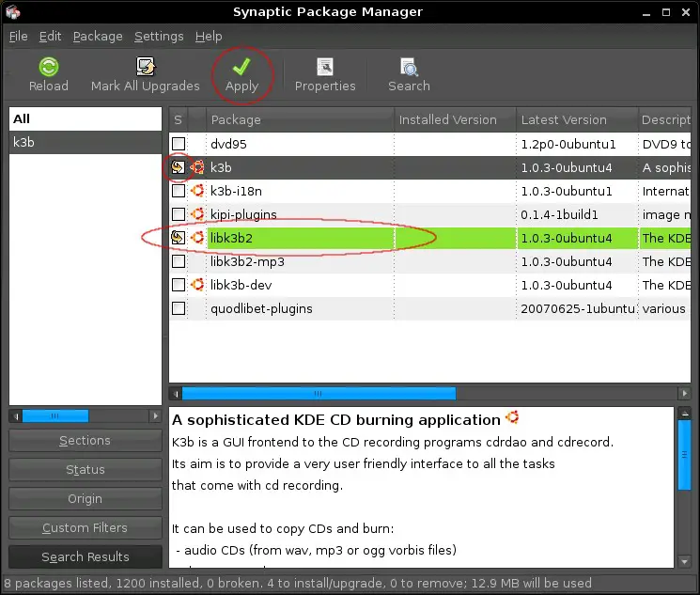
Task: Click the Search toolbar icon
Action: 409,67
